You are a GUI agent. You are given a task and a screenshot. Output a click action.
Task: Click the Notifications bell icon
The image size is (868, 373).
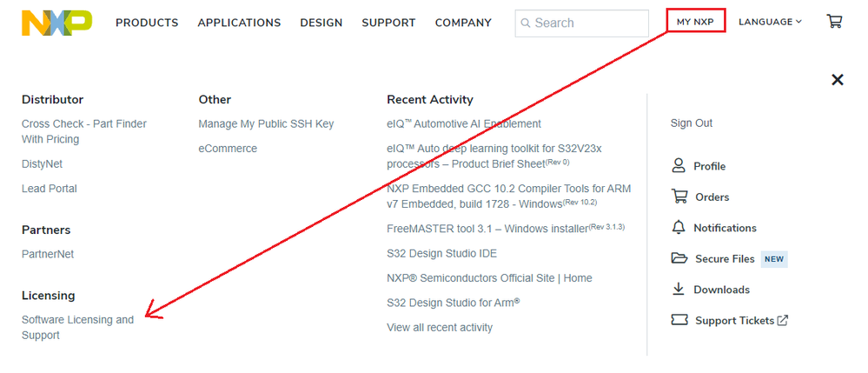[x=679, y=228]
